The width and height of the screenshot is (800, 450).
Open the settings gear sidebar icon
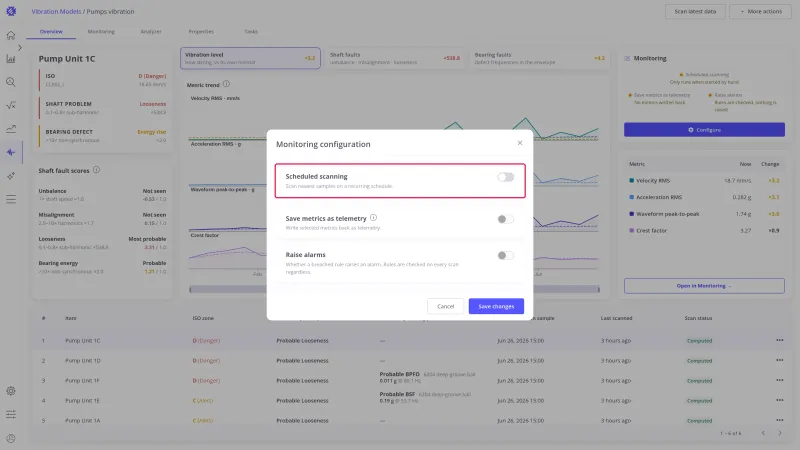11,391
